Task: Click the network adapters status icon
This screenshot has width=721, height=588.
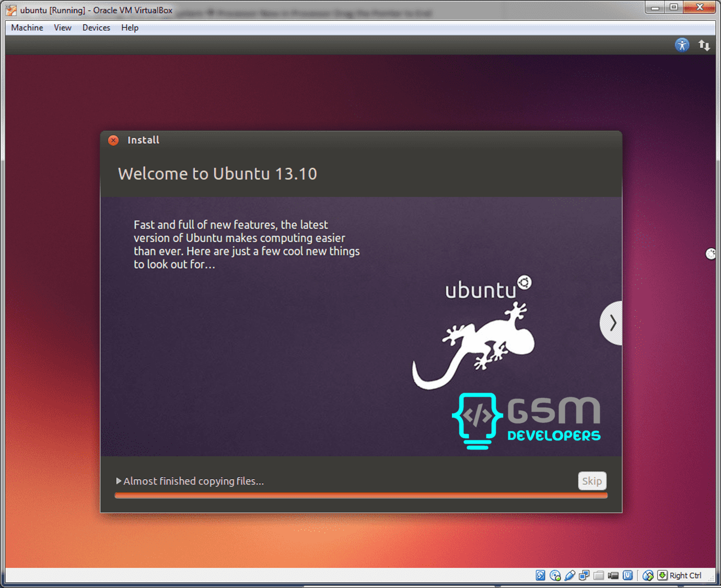Action: click(584, 575)
